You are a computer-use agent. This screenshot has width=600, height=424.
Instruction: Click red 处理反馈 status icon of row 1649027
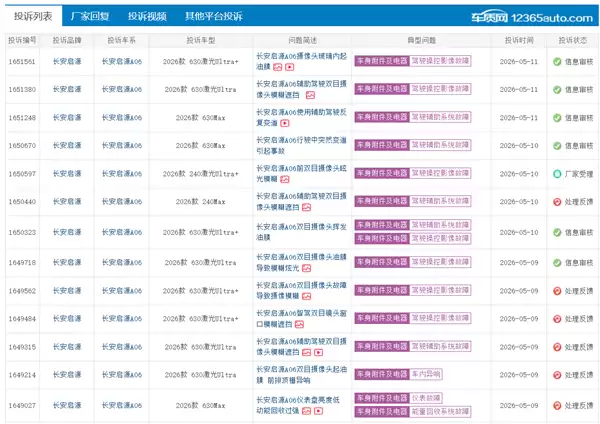tap(557, 406)
